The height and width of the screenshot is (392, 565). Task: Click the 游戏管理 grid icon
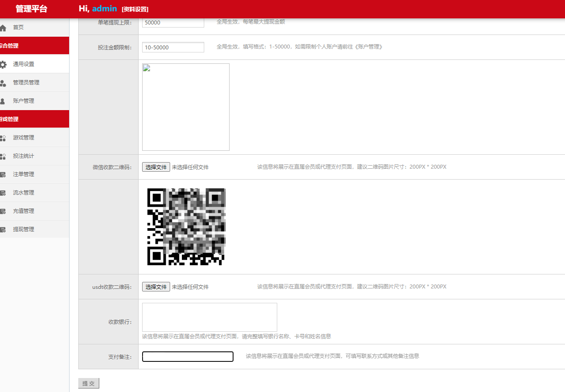pyautogui.click(x=3, y=138)
